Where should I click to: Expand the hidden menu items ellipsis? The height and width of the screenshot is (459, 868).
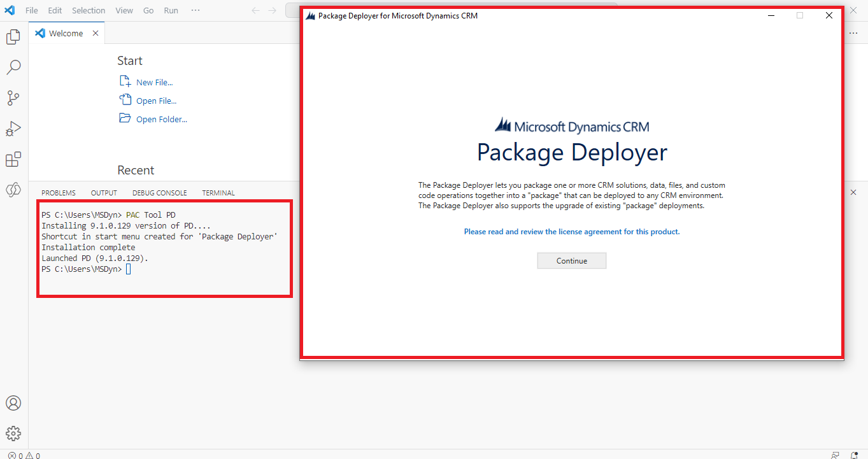coord(196,11)
